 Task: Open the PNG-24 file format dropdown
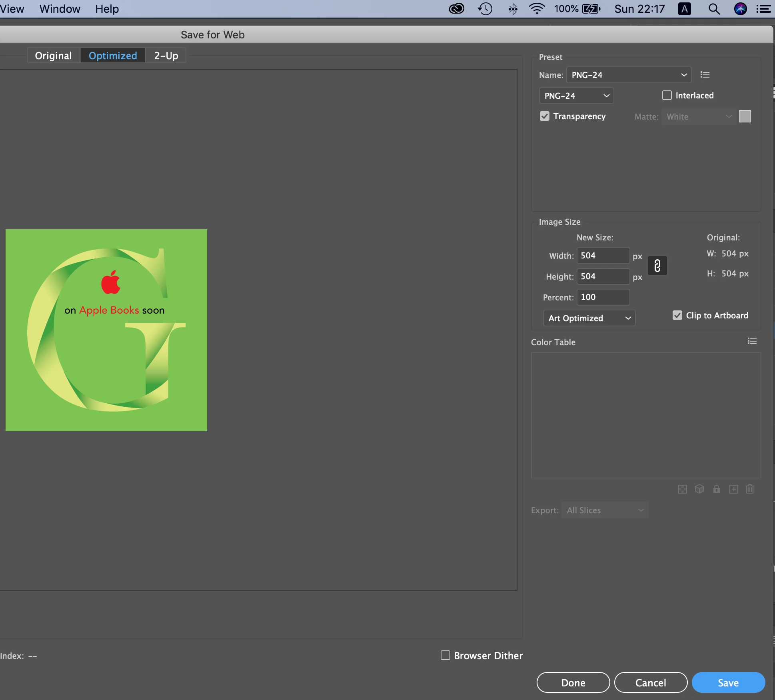(576, 96)
